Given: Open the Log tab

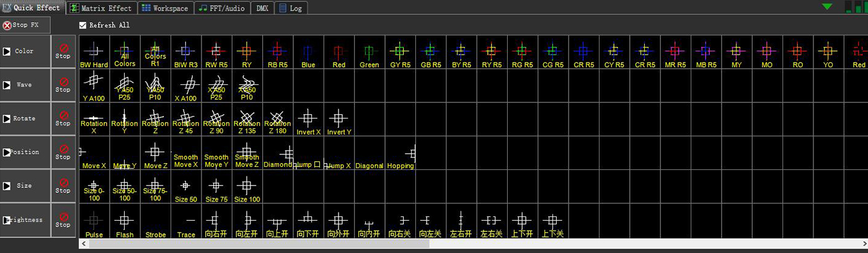Looking at the screenshot, I should click(x=291, y=8).
